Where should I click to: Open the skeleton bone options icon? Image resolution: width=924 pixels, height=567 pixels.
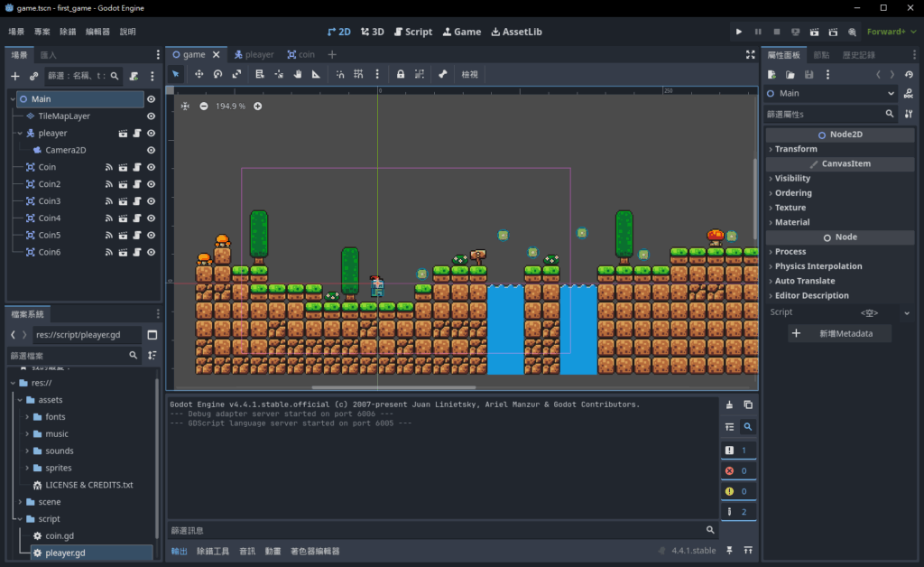tap(442, 74)
